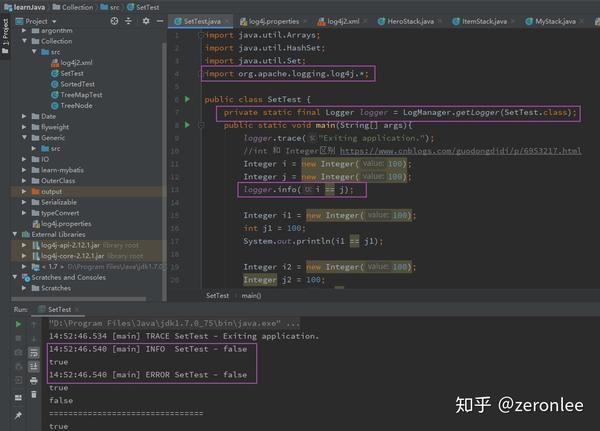Screen dimensions: 600x431
Task: Collapse the Generic folder
Action: 24,137
